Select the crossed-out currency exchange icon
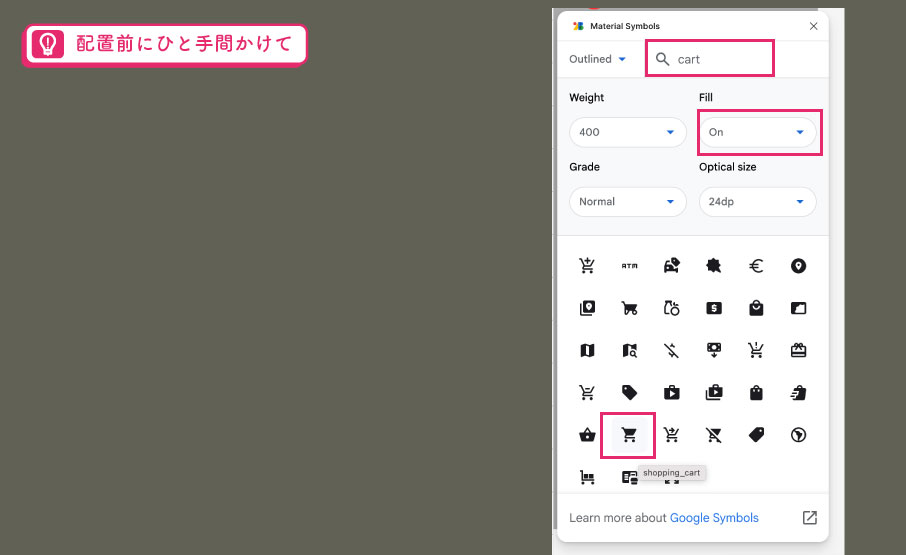Image resolution: width=906 pixels, height=555 pixels. [671, 350]
